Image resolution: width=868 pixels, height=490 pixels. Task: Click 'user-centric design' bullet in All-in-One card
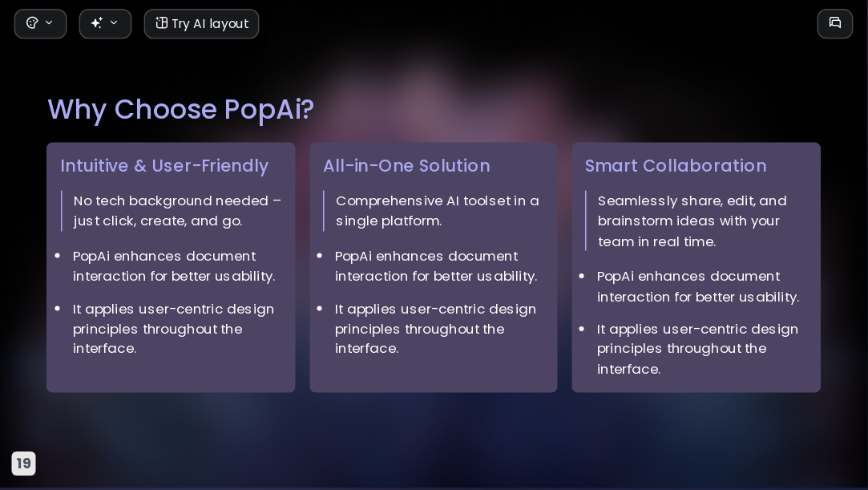pyautogui.click(x=435, y=329)
